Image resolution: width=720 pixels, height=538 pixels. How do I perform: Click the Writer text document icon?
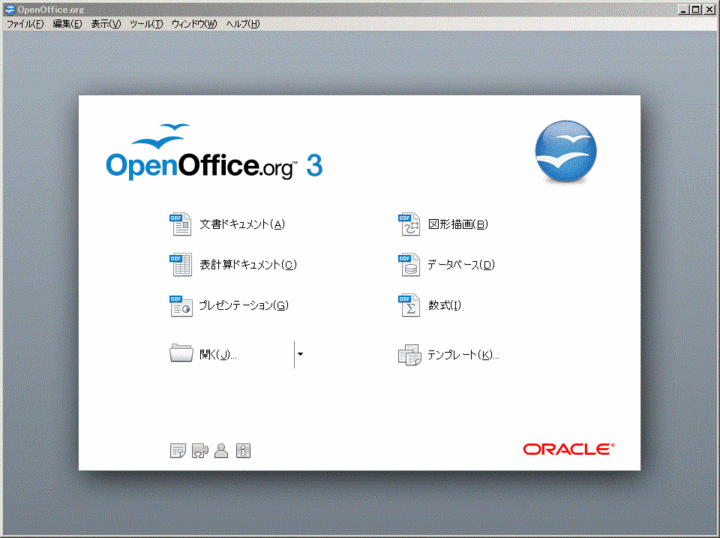tap(180, 224)
